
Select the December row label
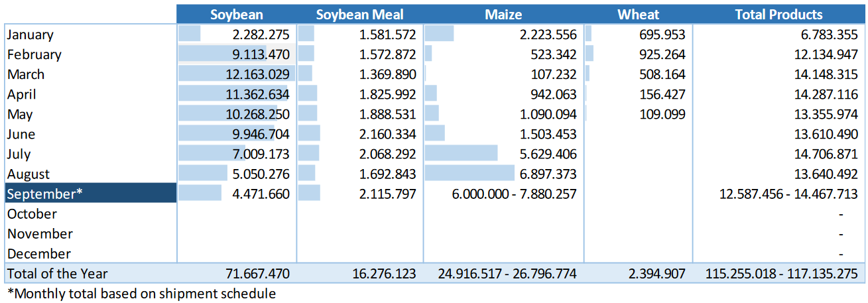click(39, 253)
